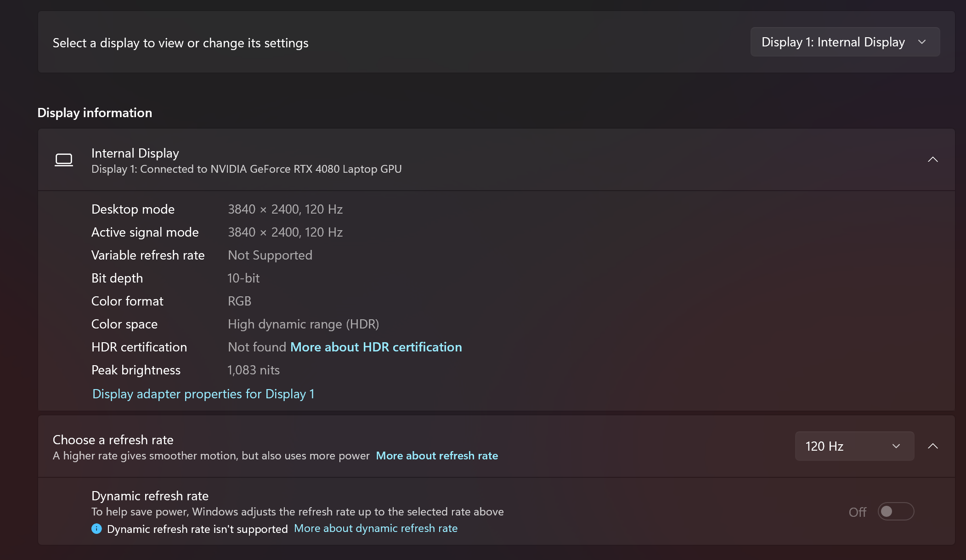The width and height of the screenshot is (966, 560).
Task: Click the RGB color format value
Action: point(239,301)
